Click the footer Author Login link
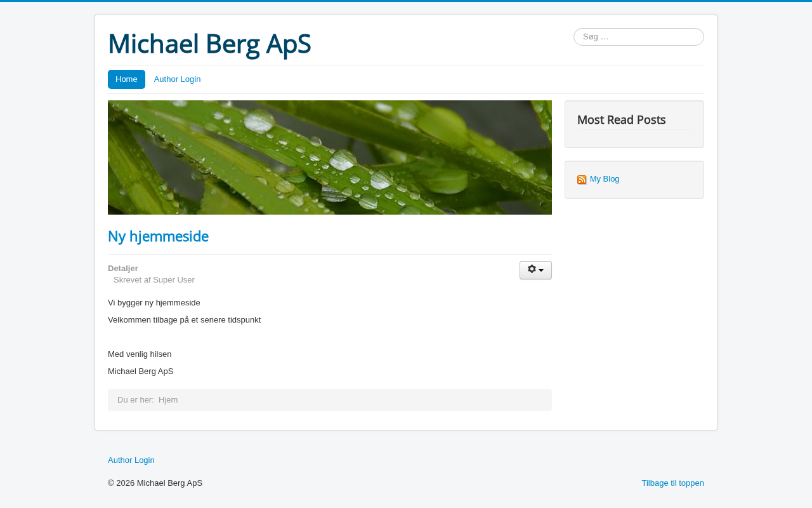This screenshot has height=508, width=812. point(131,460)
